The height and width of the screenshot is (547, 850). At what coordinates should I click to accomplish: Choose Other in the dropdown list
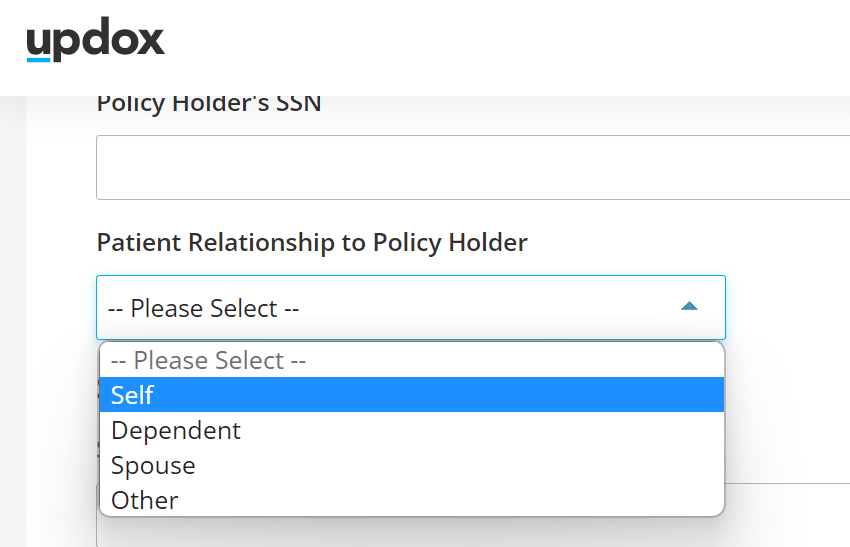click(x=412, y=500)
